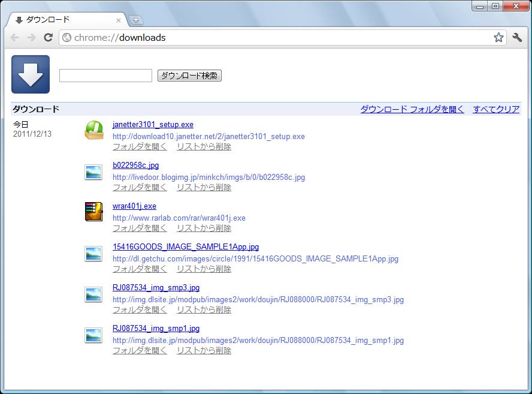The height and width of the screenshot is (394, 532).
Task: Select the ダウンロード browser tab
Action: pyautogui.click(x=66, y=20)
